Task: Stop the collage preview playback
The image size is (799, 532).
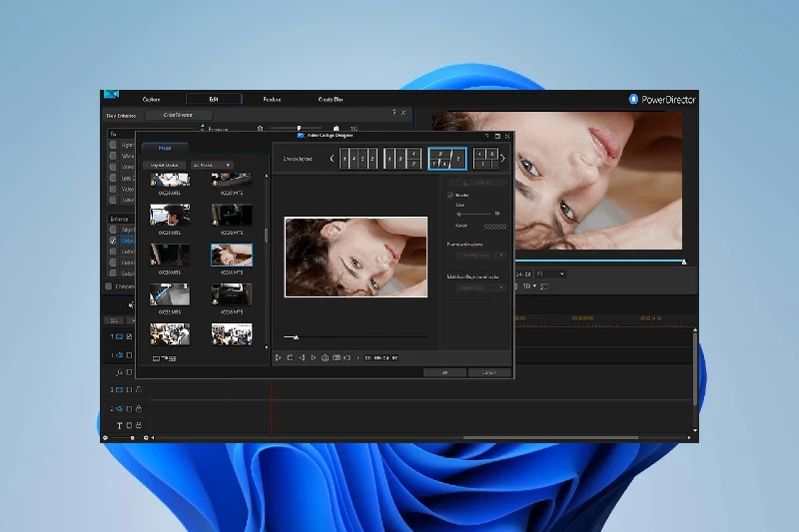Action: point(290,358)
